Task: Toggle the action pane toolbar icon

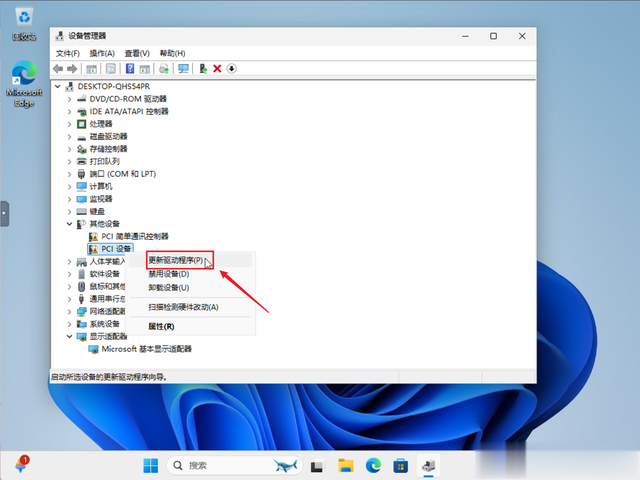Action: [x=144, y=69]
